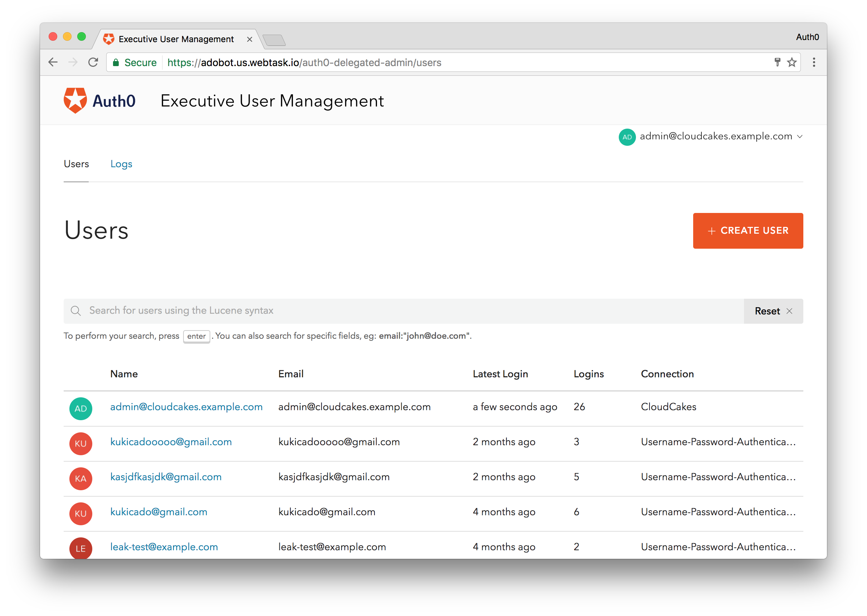Bookmark page with the star icon
Image resolution: width=867 pixels, height=616 pixels.
click(x=792, y=62)
